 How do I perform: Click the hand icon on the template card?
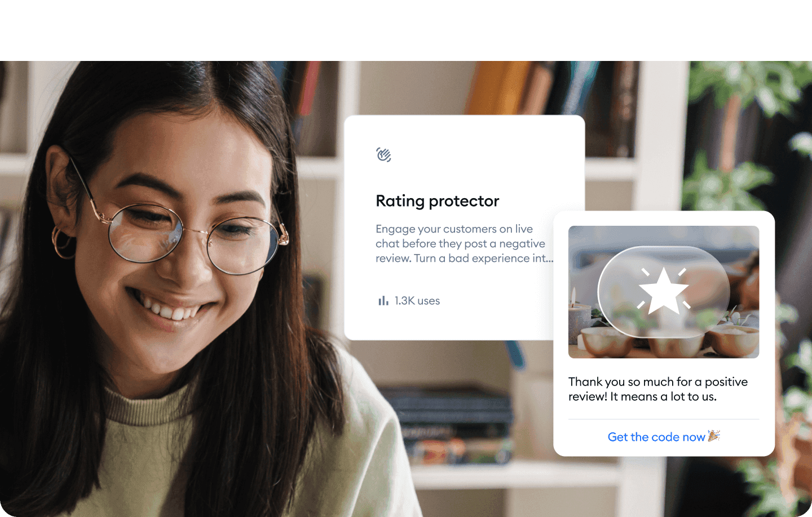(x=383, y=154)
